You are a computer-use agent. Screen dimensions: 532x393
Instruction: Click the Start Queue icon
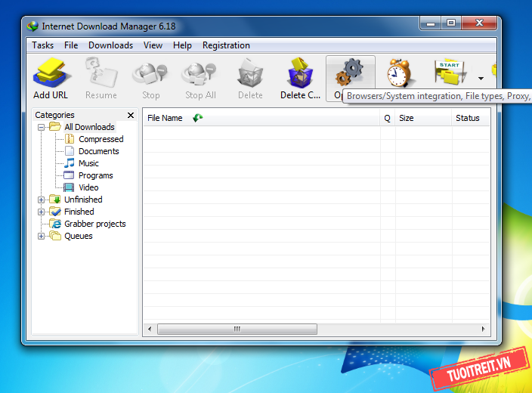(x=449, y=74)
